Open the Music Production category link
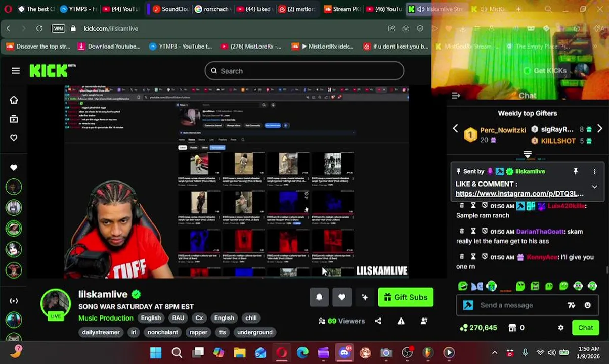Viewport: 609px width, 364px height. [x=106, y=318]
